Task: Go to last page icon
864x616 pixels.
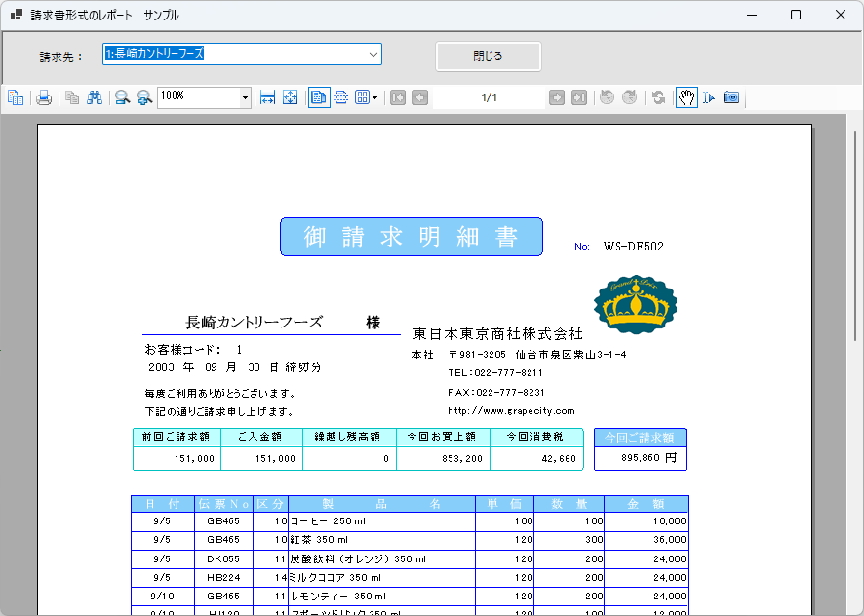Action: (579, 97)
